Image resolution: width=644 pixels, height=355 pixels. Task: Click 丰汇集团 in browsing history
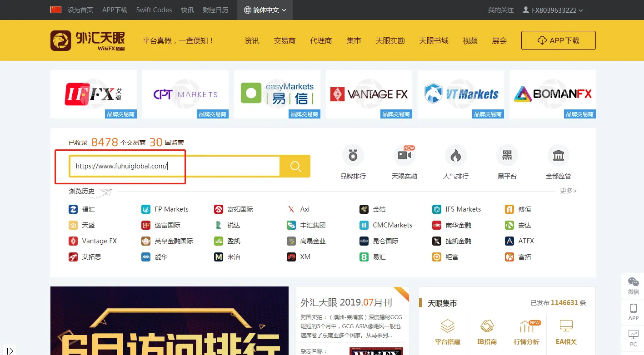tap(313, 225)
